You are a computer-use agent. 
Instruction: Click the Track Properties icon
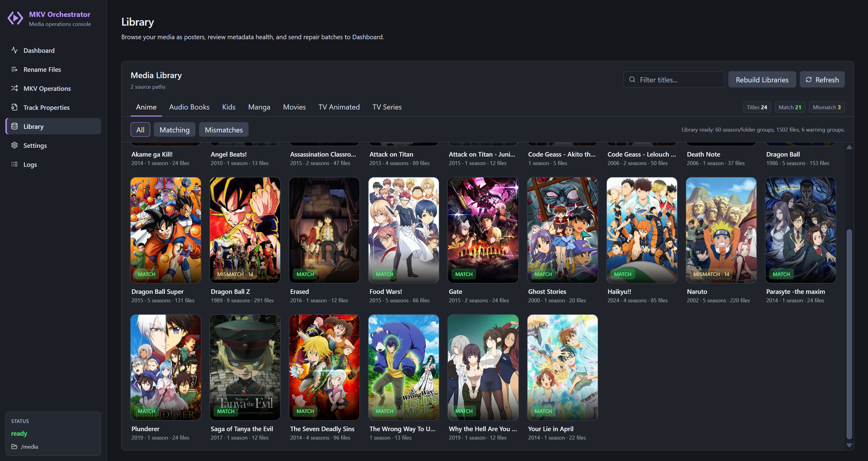[14, 107]
